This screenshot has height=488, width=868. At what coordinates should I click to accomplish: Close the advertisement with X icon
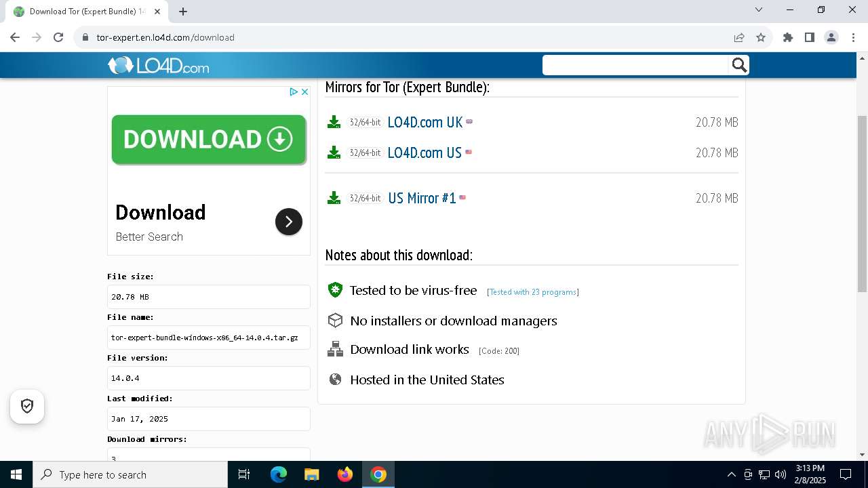click(305, 91)
